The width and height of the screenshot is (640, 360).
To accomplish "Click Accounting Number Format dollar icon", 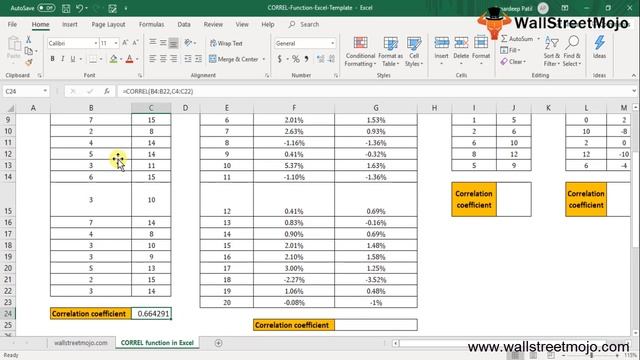I will 280,59.
